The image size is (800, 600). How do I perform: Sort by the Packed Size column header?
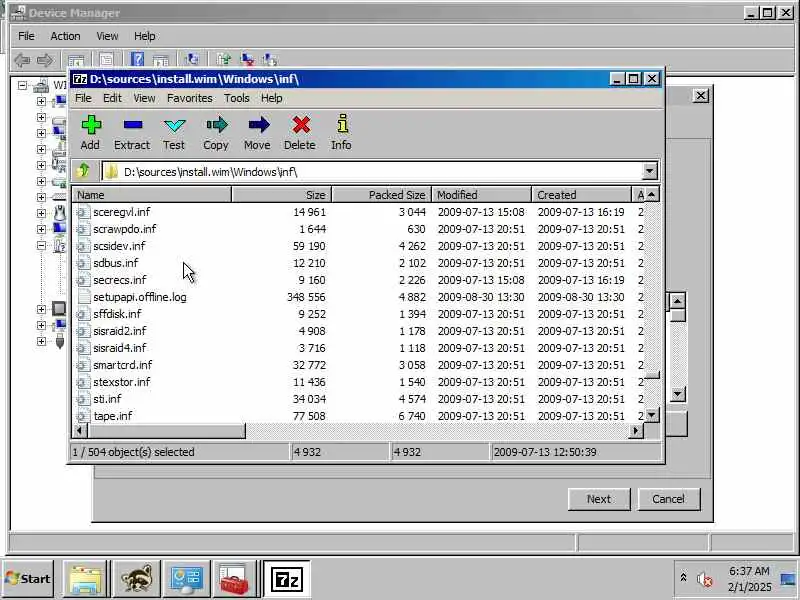(x=382, y=195)
